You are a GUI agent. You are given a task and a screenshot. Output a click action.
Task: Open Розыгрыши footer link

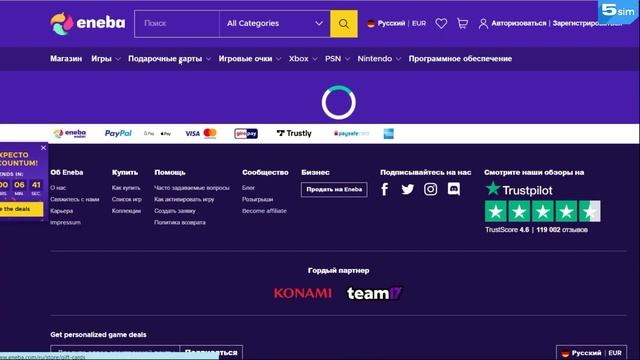click(258, 200)
